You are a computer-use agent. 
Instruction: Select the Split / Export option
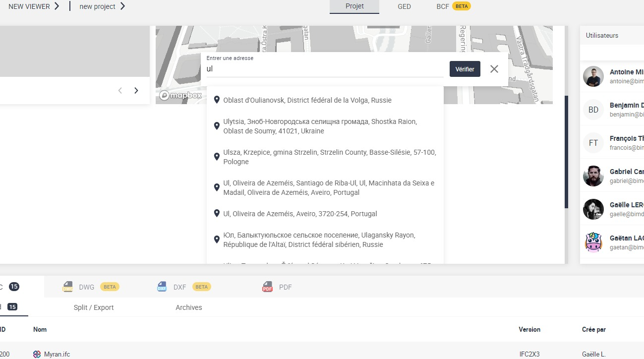coord(93,307)
